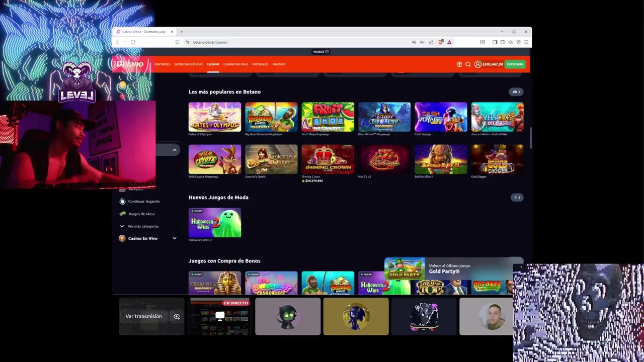Open Halloween Wins 2 under Nuevos Juegos
Screen dimensions: 644x362
coord(215,223)
